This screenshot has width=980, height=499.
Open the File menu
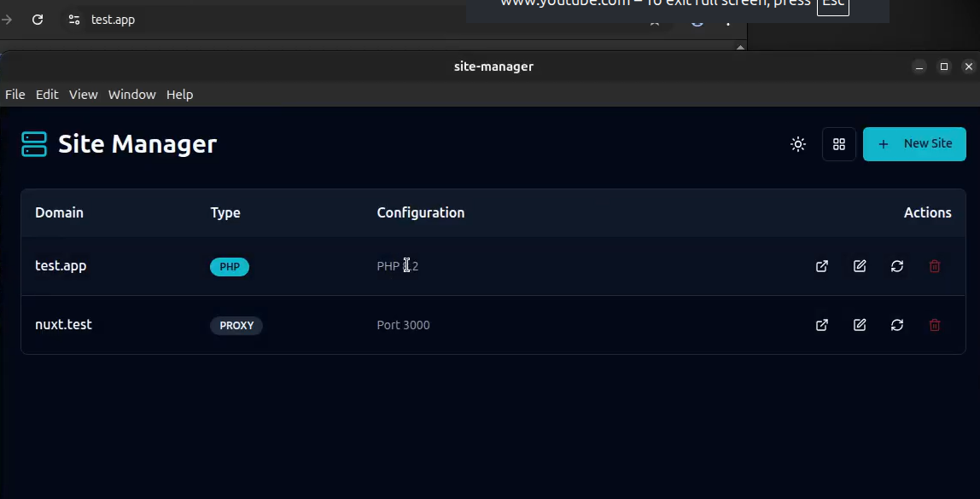click(x=15, y=95)
